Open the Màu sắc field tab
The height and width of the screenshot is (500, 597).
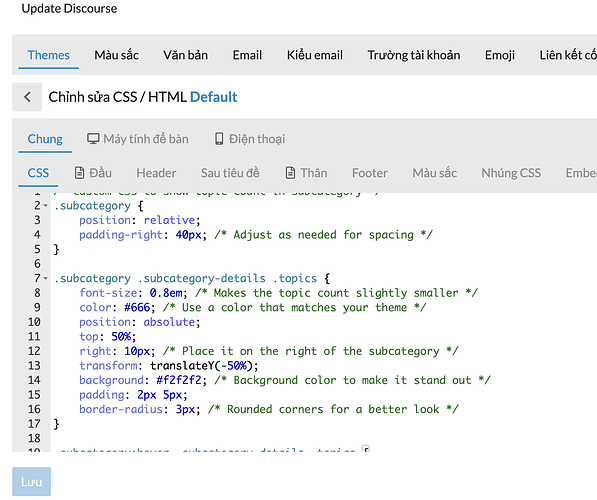[434, 173]
